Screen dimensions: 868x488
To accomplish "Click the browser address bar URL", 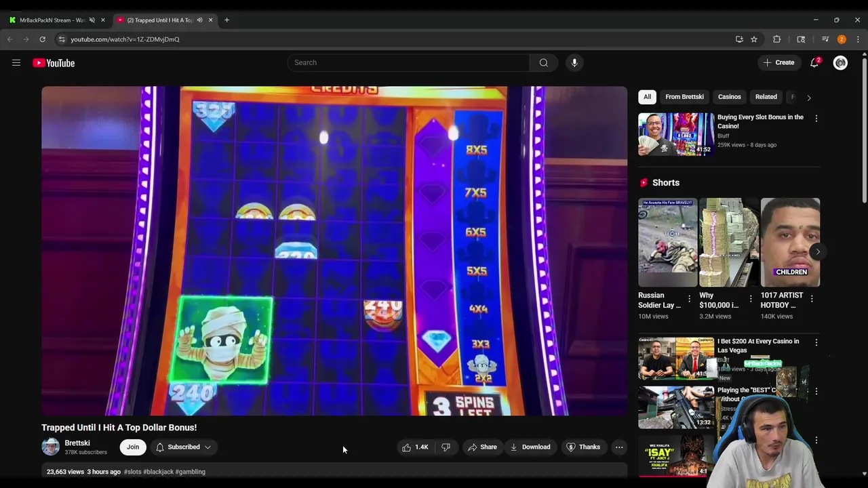I will click(x=125, y=39).
